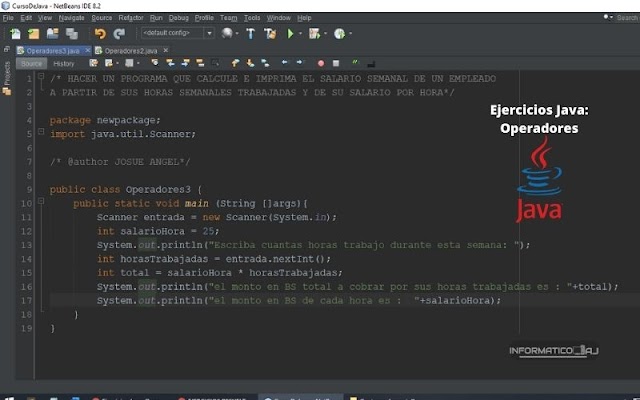Open the Refactor menu
Viewport: 640px width, 400px height.
(131, 18)
